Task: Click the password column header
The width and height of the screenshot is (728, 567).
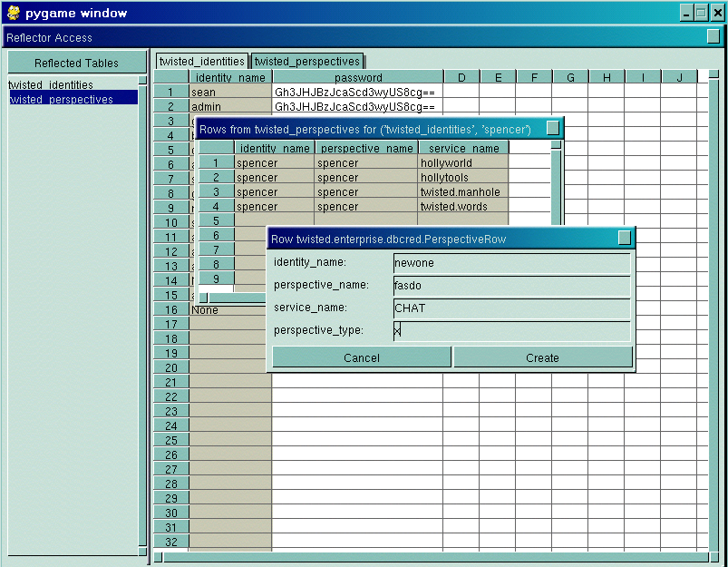Action: 358,77
